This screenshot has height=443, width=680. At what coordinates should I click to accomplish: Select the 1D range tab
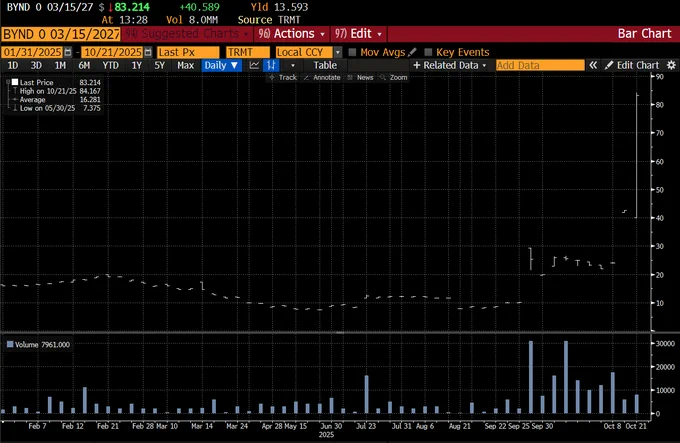pyautogui.click(x=13, y=65)
